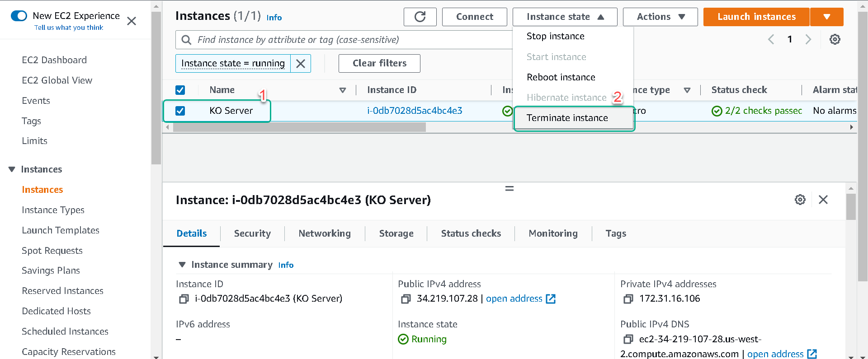
Task: Open the Actions dropdown
Action: 660,17
